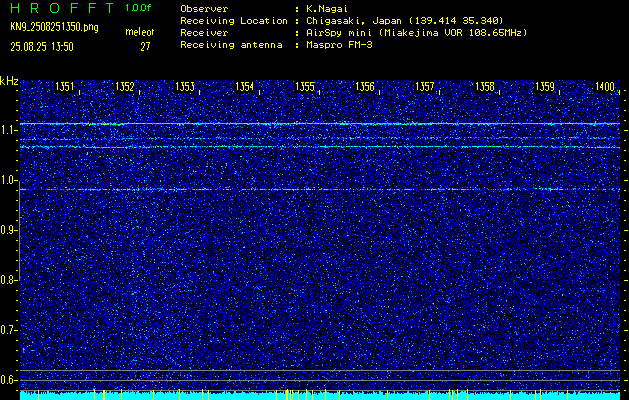
Task: Click the 0.9 frequency axis label
Action: click(x=7, y=230)
